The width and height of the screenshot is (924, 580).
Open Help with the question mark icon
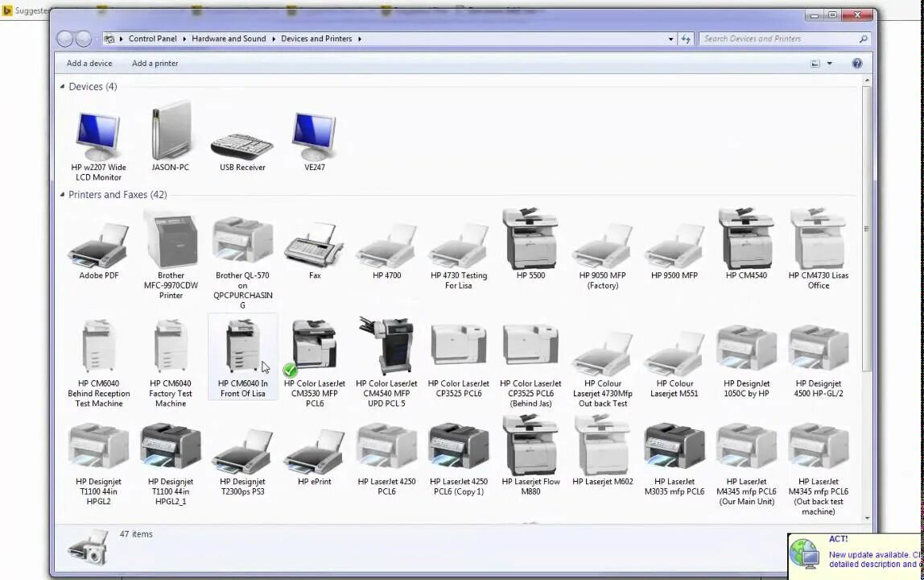click(x=857, y=63)
